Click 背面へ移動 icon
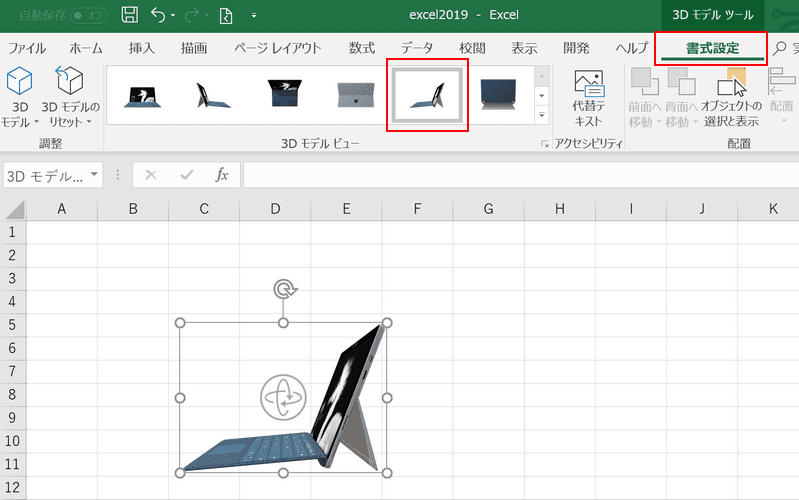799x500 pixels. (x=681, y=82)
